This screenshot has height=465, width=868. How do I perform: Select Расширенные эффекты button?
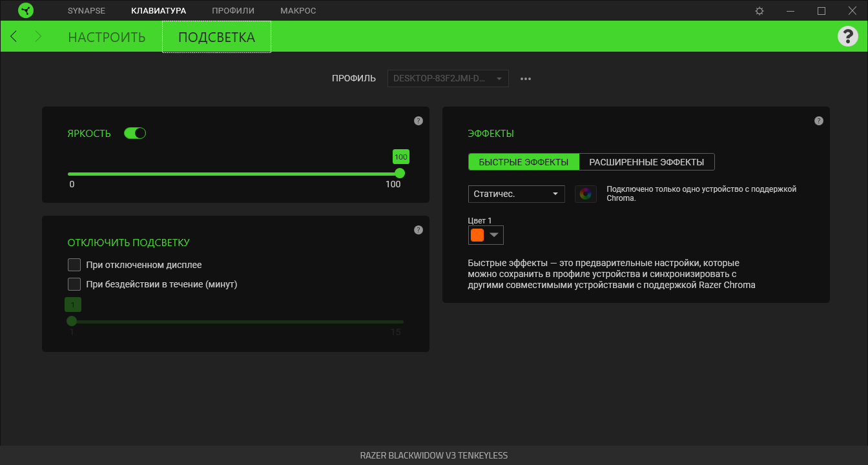pyautogui.click(x=647, y=162)
